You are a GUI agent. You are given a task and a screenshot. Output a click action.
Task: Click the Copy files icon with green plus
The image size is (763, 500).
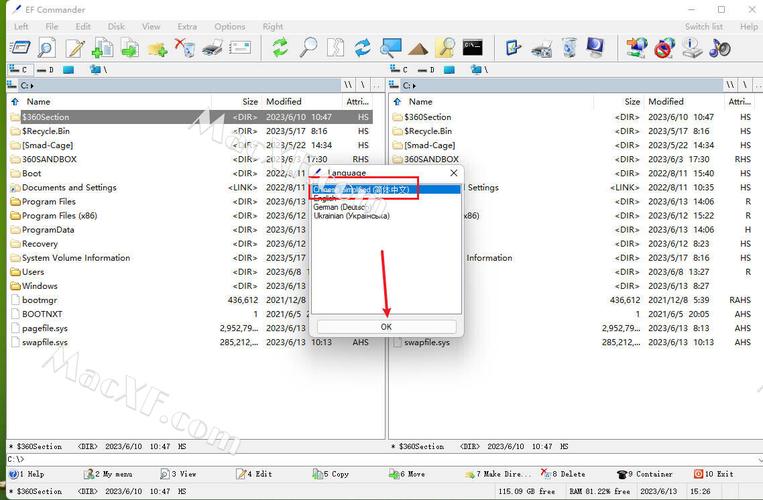coord(103,48)
